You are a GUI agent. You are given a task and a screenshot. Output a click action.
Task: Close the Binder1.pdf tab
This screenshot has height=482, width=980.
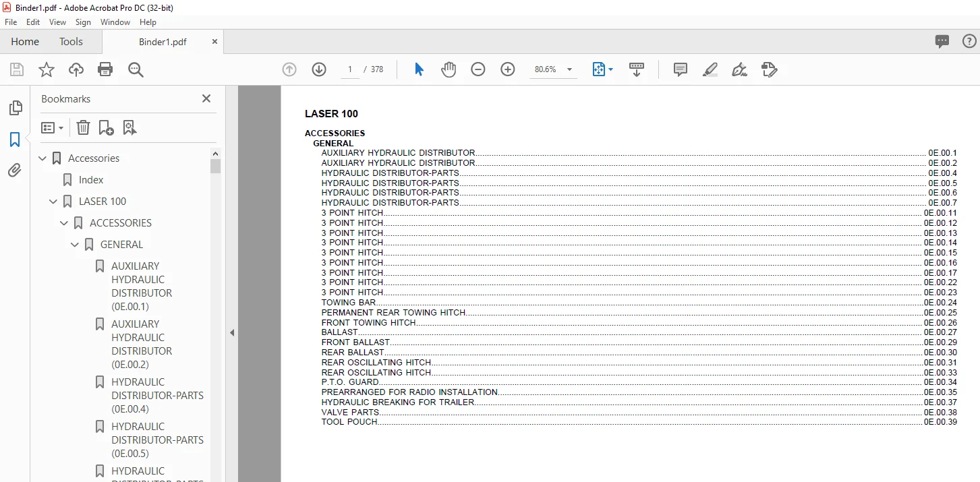pos(214,42)
